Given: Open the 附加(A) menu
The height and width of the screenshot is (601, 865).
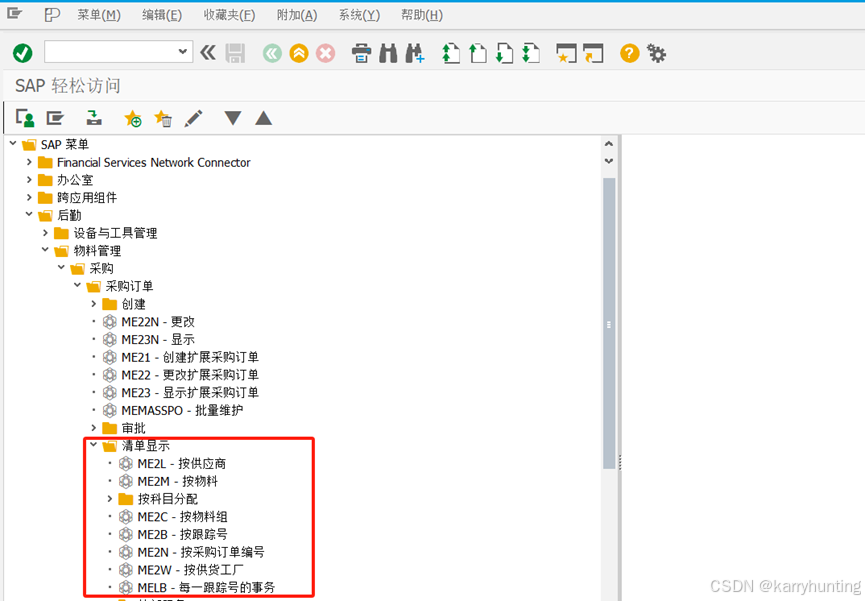Looking at the screenshot, I should (x=297, y=15).
